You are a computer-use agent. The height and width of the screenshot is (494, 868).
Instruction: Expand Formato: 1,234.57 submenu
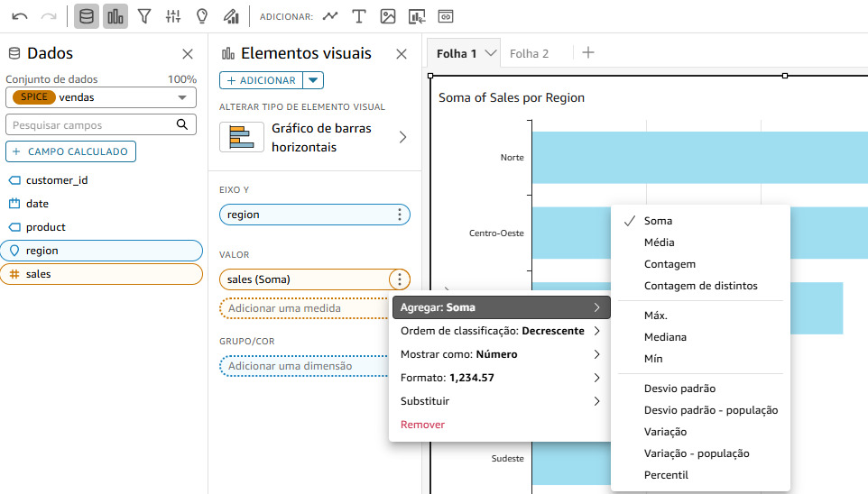[x=501, y=378]
